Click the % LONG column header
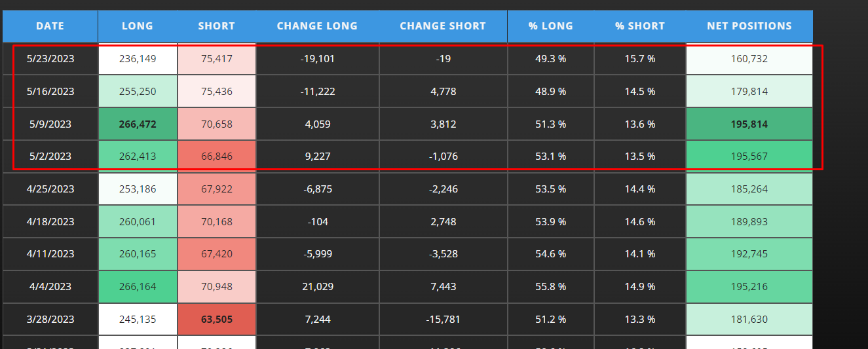868x349 pixels. [x=551, y=26]
